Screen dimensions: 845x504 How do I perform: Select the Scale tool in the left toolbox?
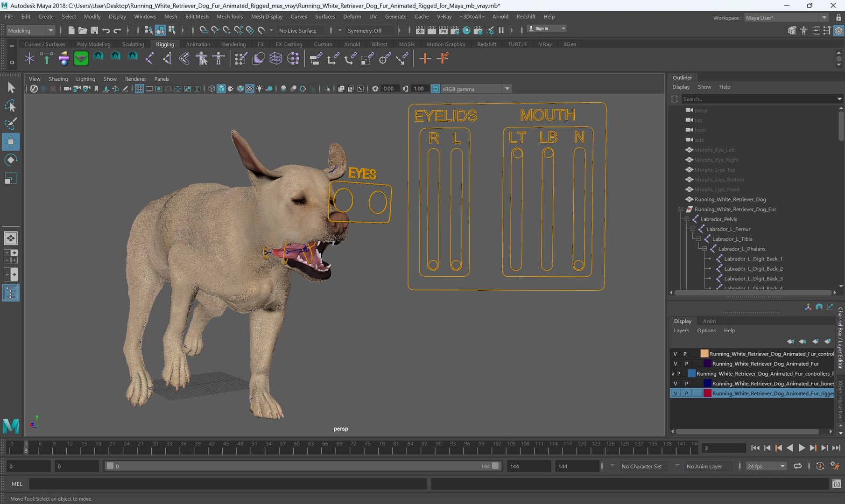[10, 179]
